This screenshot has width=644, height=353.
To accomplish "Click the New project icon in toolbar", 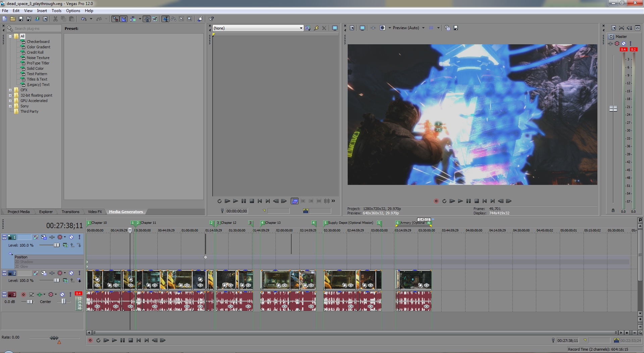I will tap(5, 19).
